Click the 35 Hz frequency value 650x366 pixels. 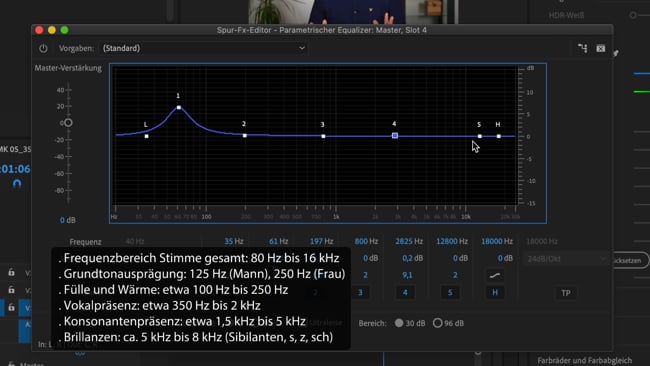(x=234, y=241)
